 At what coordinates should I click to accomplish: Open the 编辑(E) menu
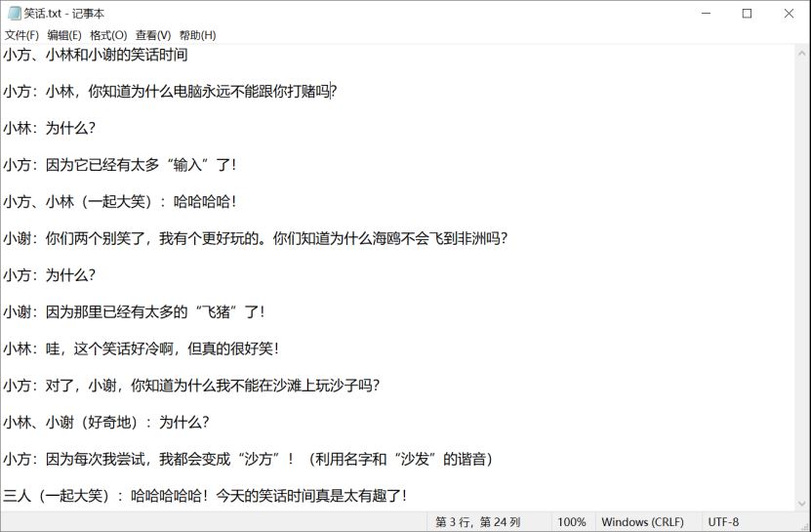(64, 35)
